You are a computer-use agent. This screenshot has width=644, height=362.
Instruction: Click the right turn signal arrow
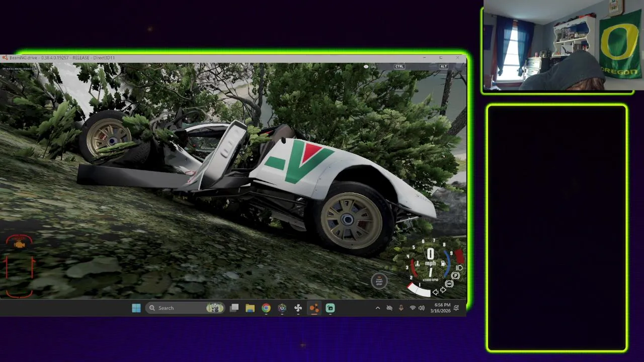(x=443, y=290)
